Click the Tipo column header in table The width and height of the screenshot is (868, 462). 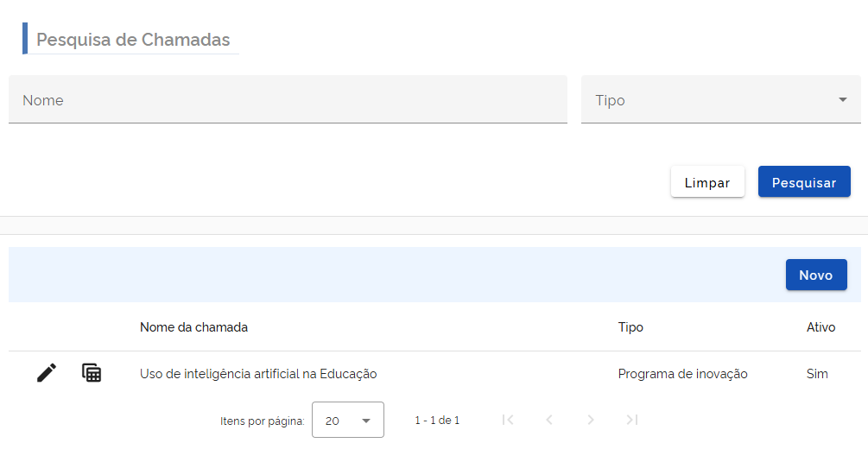point(630,327)
